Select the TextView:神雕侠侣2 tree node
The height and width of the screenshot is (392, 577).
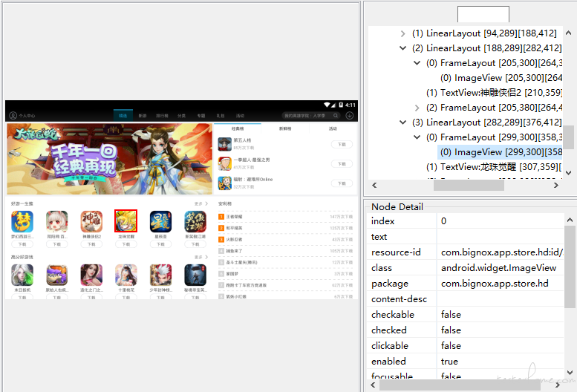tap(494, 93)
